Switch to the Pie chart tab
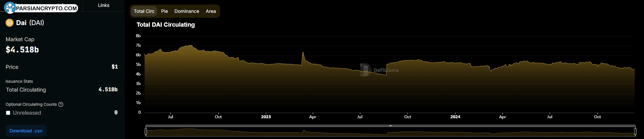The width and height of the screenshot is (644, 139). 164,11
